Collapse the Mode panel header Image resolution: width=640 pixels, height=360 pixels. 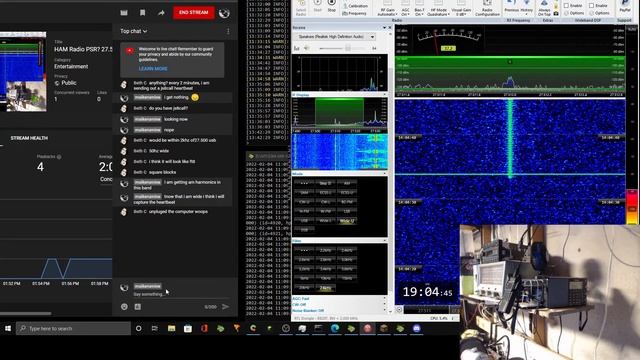[339, 174]
